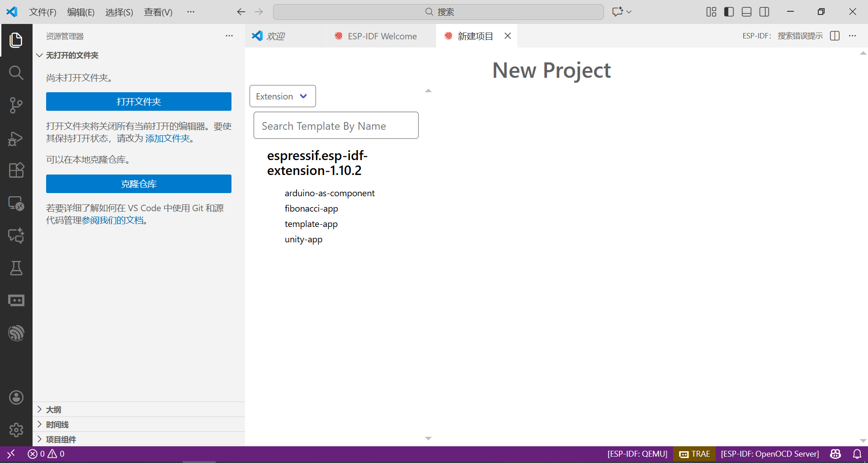Open the Search view in activity bar

pyautogui.click(x=16, y=73)
